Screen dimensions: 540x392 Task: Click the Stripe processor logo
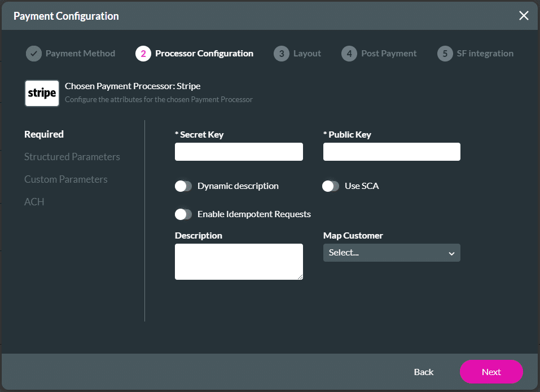tap(42, 93)
